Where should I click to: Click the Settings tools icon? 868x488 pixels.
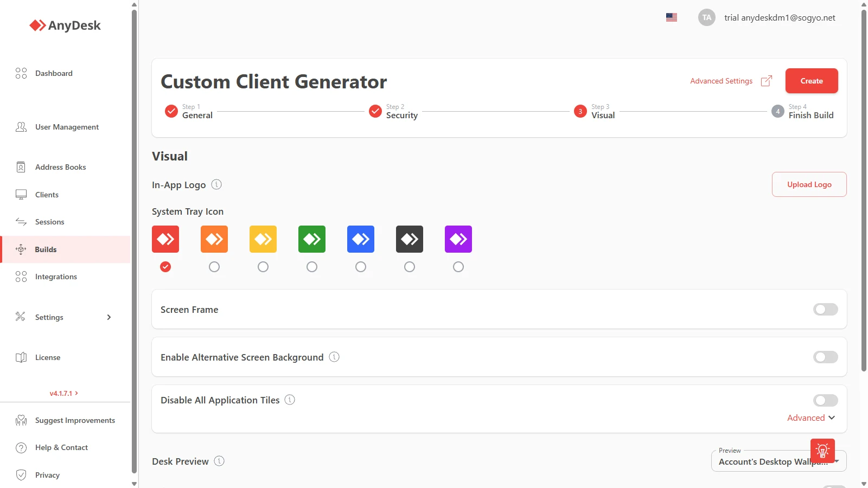[21, 317]
